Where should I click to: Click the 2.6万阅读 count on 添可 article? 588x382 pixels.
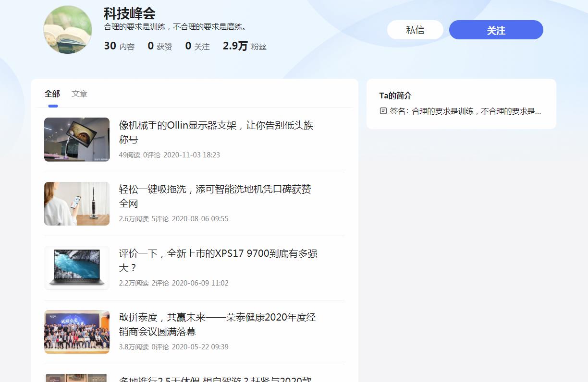click(x=134, y=219)
